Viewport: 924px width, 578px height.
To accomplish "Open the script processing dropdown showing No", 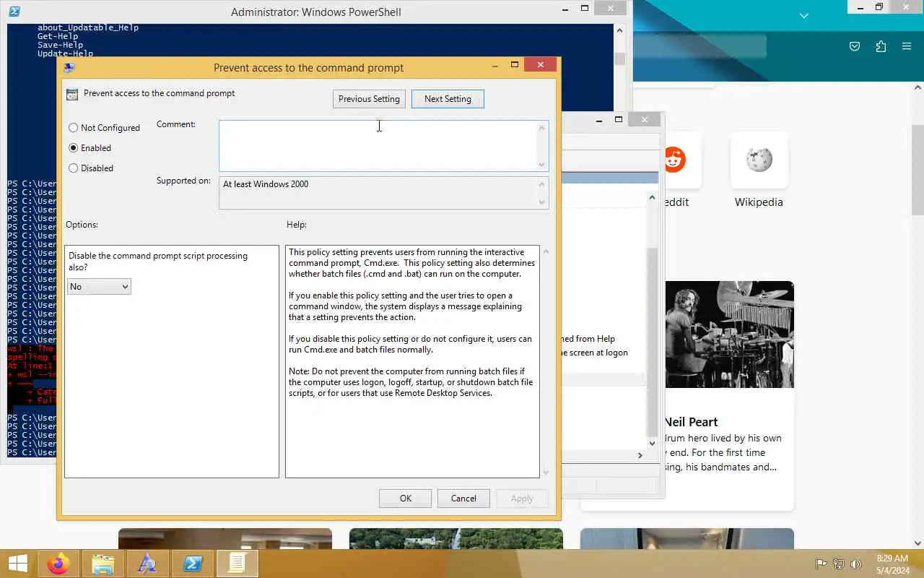I will pos(99,287).
